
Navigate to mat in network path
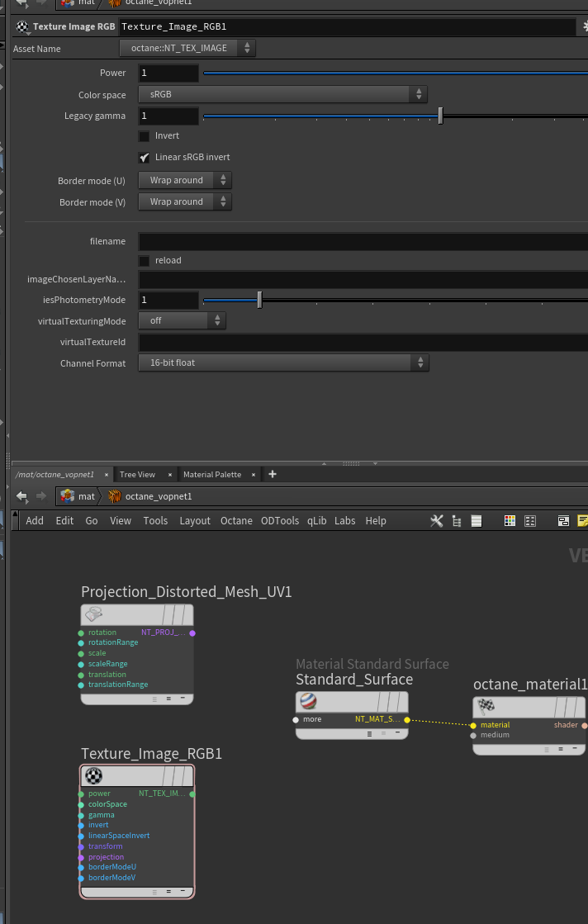87,497
